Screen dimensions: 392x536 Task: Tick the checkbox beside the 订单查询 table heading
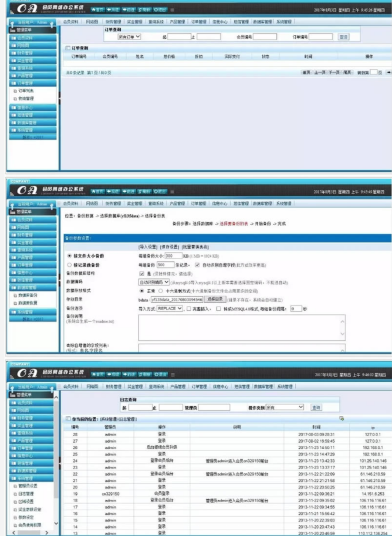click(x=68, y=48)
